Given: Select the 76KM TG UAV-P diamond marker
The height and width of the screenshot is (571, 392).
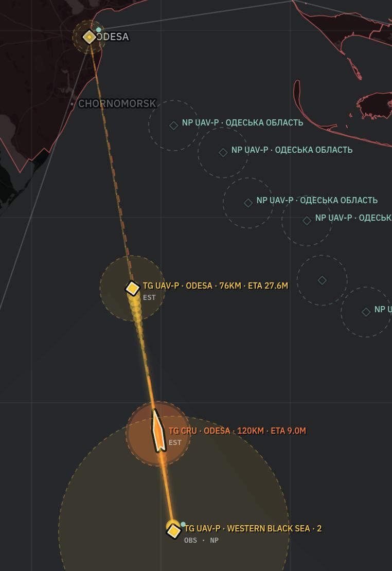Looking at the screenshot, I should pos(132,288).
